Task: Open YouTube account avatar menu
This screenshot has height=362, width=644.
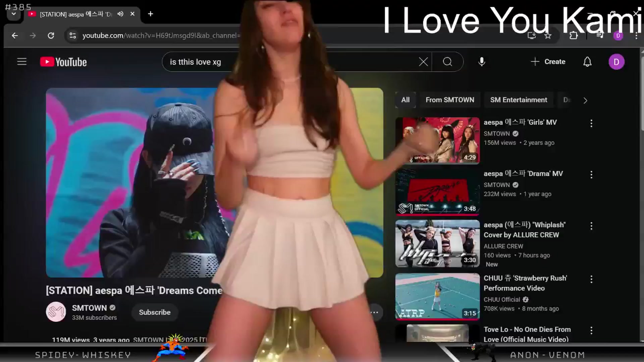Action: point(616,62)
